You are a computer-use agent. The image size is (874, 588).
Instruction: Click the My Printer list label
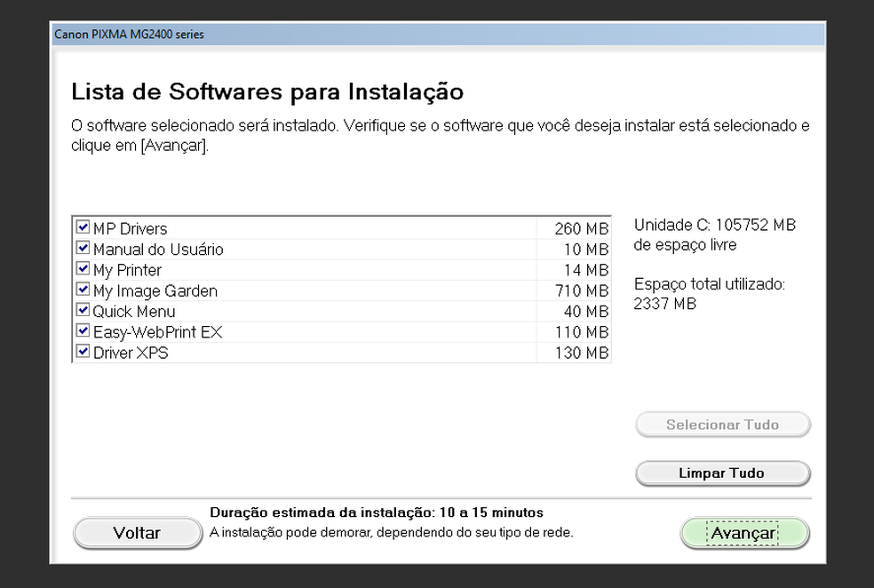pos(127,270)
